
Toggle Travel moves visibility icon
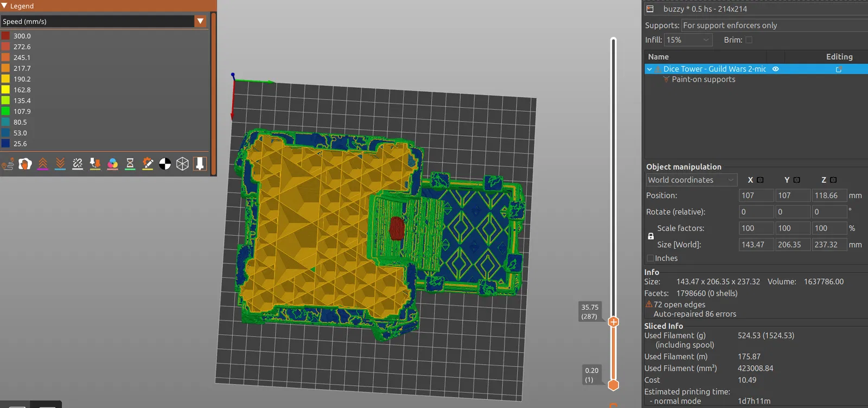point(8,164)
